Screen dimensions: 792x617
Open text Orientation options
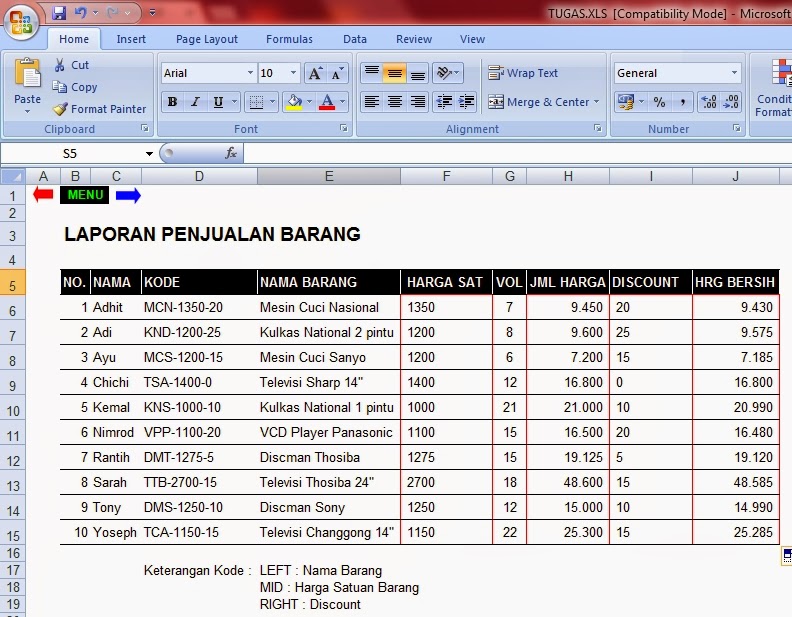447,73
